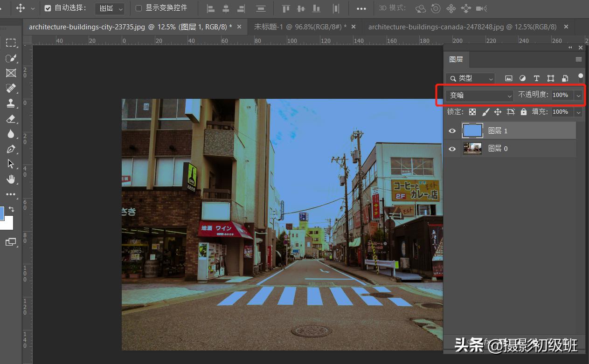The height and width of the screenshot is (364, 589).
Task: Open the 类型 layer filter dropdown
Action: [470, 78]
